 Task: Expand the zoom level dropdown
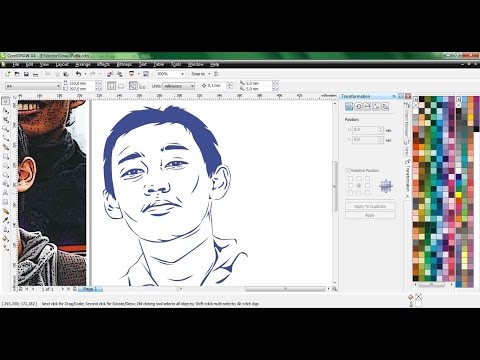[182, 74]
